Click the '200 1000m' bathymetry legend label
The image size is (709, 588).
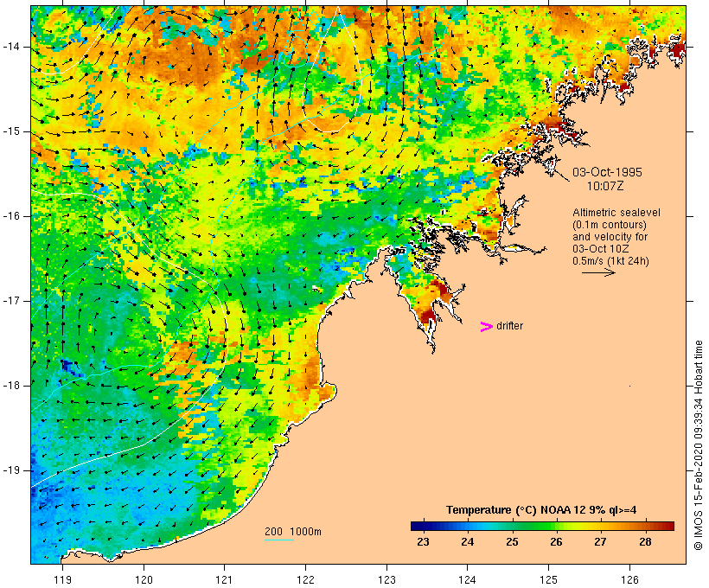(293, 532)
